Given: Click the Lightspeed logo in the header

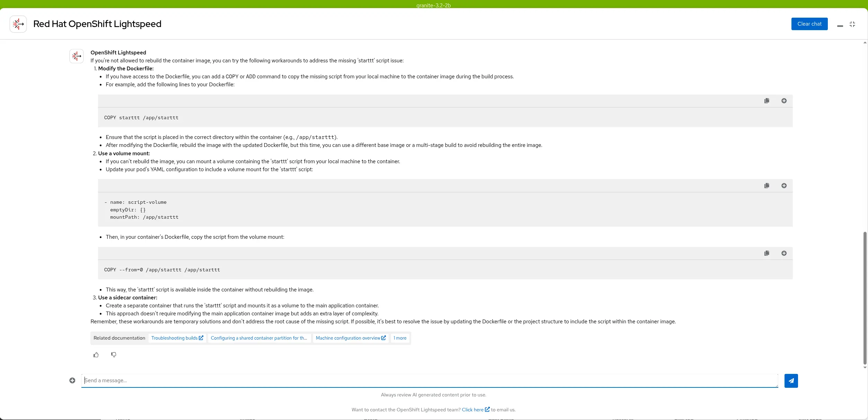Looking at the screenshot, I should click(x=18, y=24).
